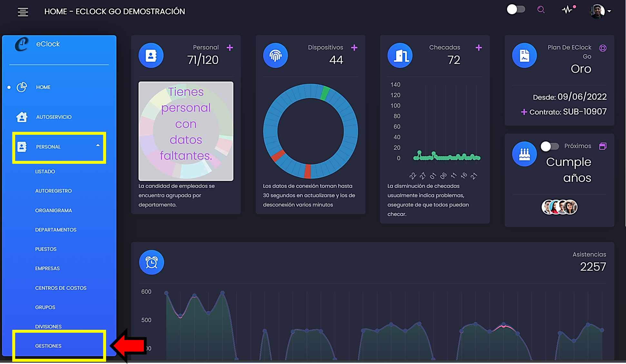Click the AUTOSERVICIO house icon
Viewport: 626px width, 364px height.
(22, 117)
